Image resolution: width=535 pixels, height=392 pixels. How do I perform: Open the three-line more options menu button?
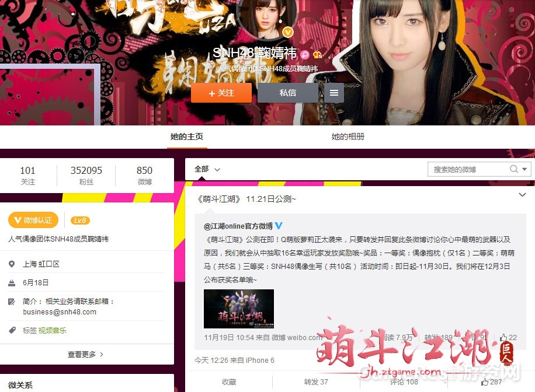click(x=334, y=93)
